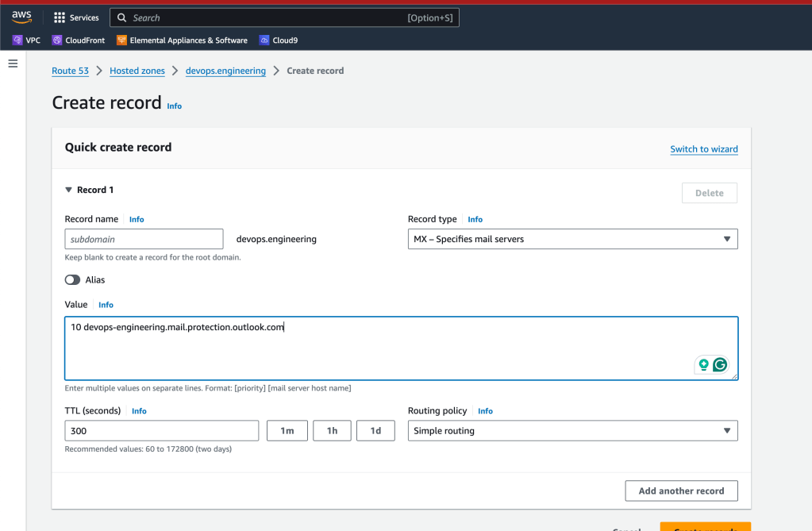Image resolution: width=812 pixels, height=531 pixels.
Task: Click the search magnifier icon
Action: point(121,17)
